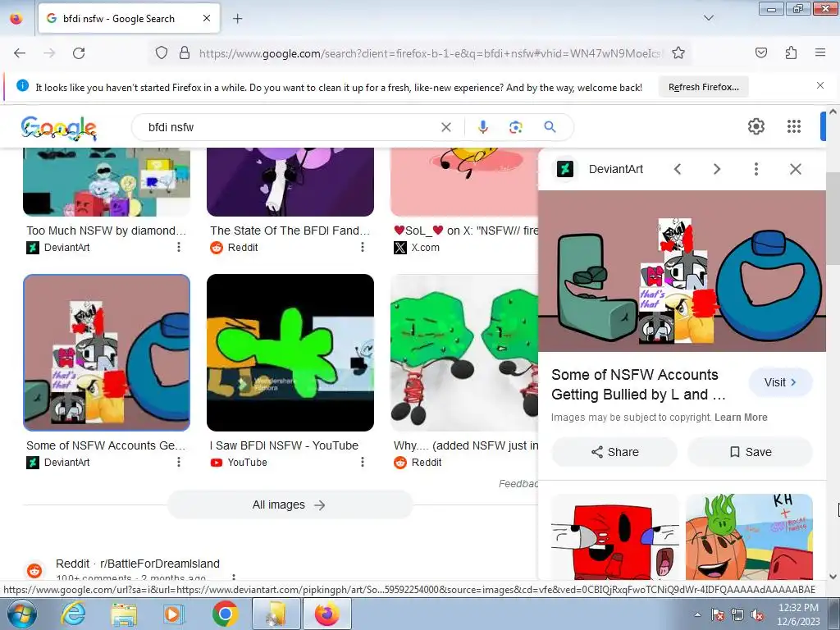Open the Google apps grid
This screenshot has width=840, height=630.
(x=794, y=126)
